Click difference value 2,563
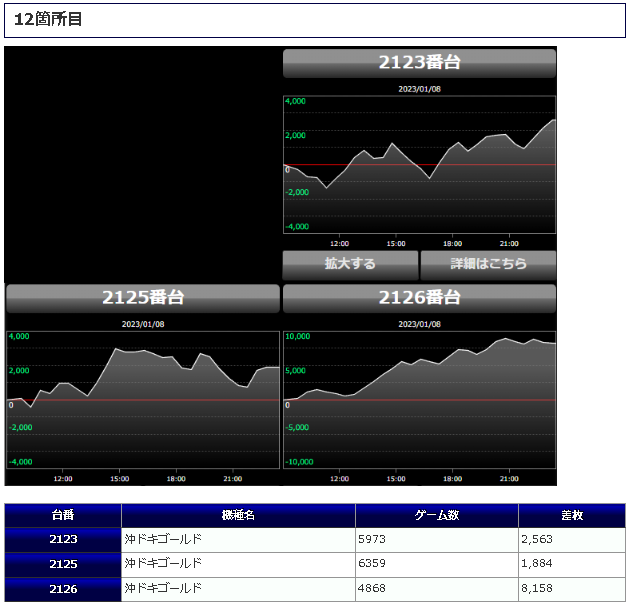 (537, 539)
